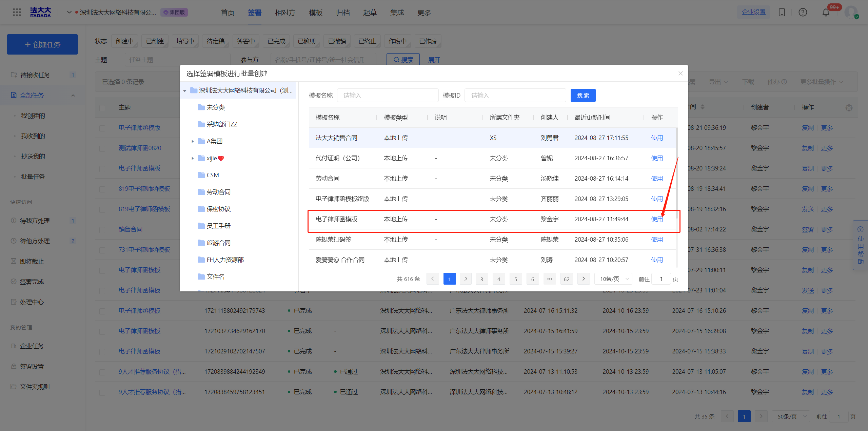The width and height of the screenshot is (868, 431).
Task: Open the user avatar menu
Action: (851, 12)
